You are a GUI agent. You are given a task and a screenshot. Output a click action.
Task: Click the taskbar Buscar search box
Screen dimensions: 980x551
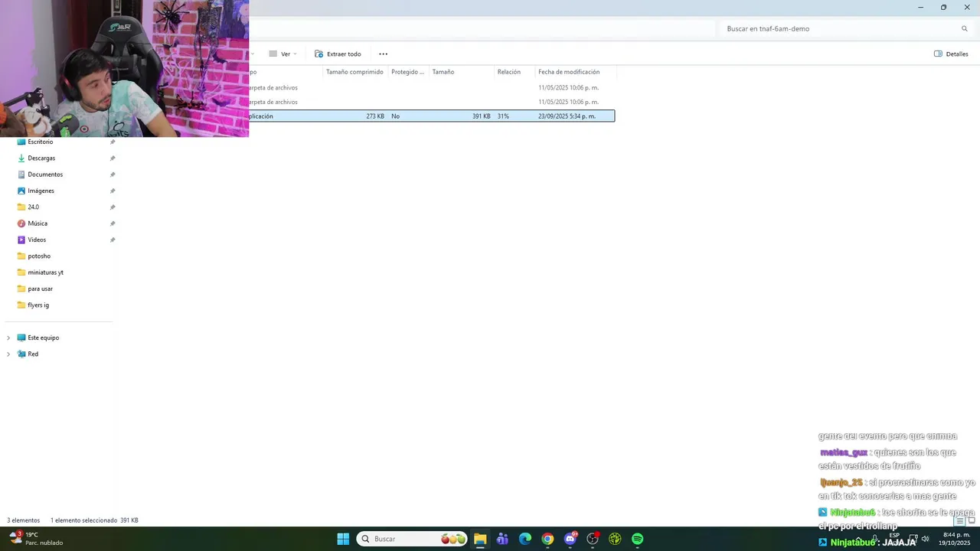tap(412, 539)
